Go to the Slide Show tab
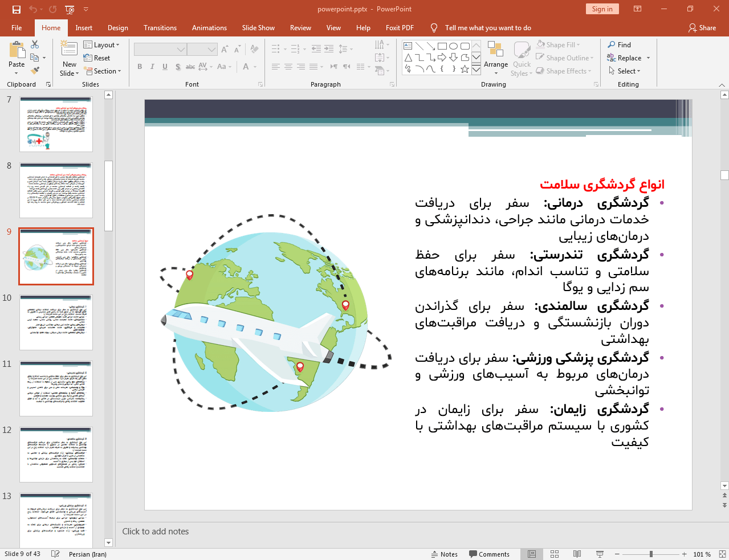Viewport: 729px width, 560px height. pos(258,27)
